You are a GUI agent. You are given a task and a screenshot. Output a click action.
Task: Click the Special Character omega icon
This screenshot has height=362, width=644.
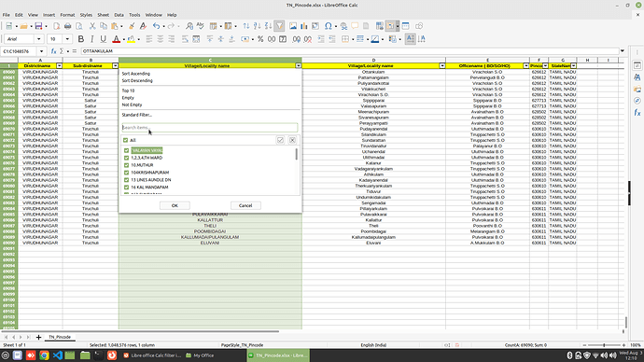[329, 26]
